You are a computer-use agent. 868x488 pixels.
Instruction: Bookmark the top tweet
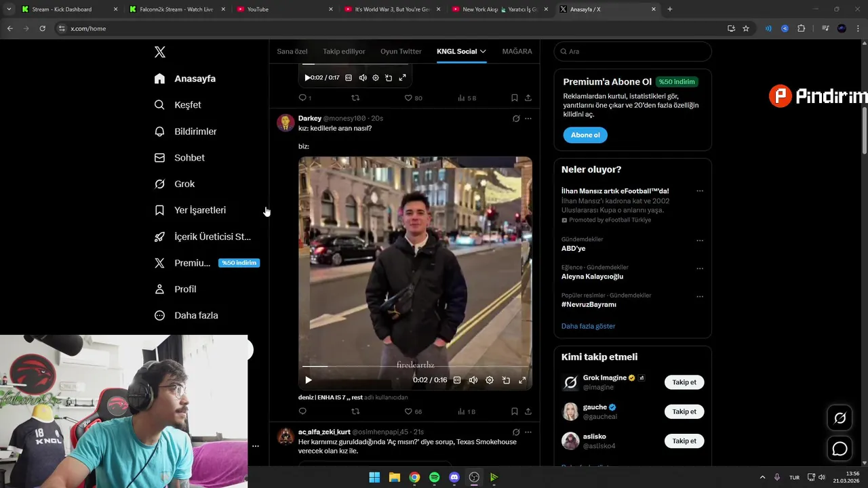(x=515, y=98)
